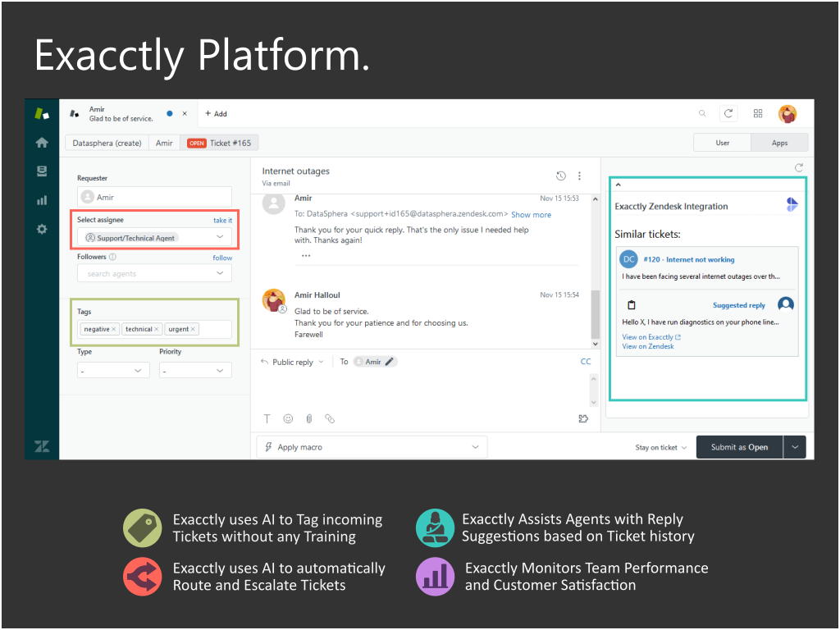
Task: Collapse the Exacctly Zendesk Integration panel
Action: (x=619, y=185)
